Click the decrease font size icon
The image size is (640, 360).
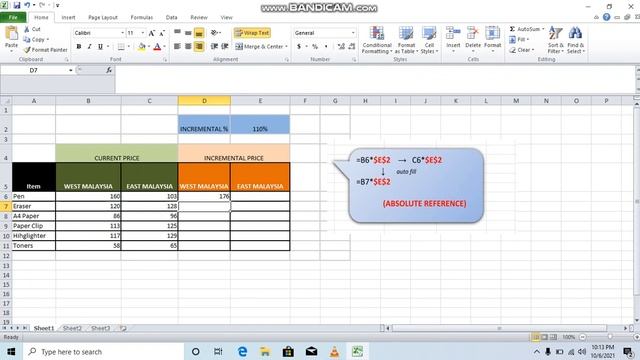pyautogui.click(x=162, y=33)
